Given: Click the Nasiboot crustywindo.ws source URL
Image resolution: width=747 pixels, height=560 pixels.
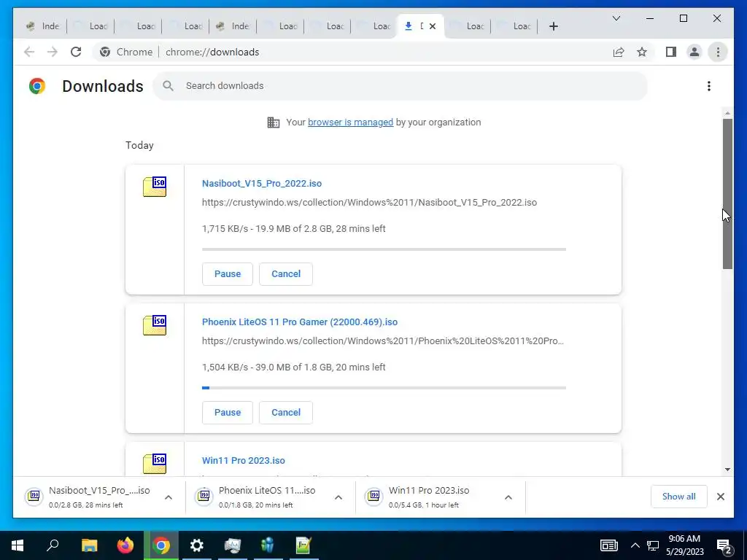Looking at the screenshot, I should point(369,203).
